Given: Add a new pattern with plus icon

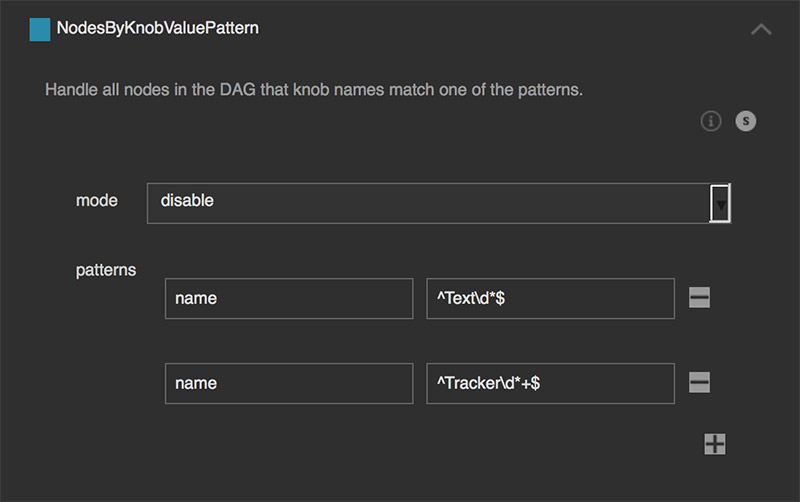Looking at the screenshot, I should tap(715, 444).
